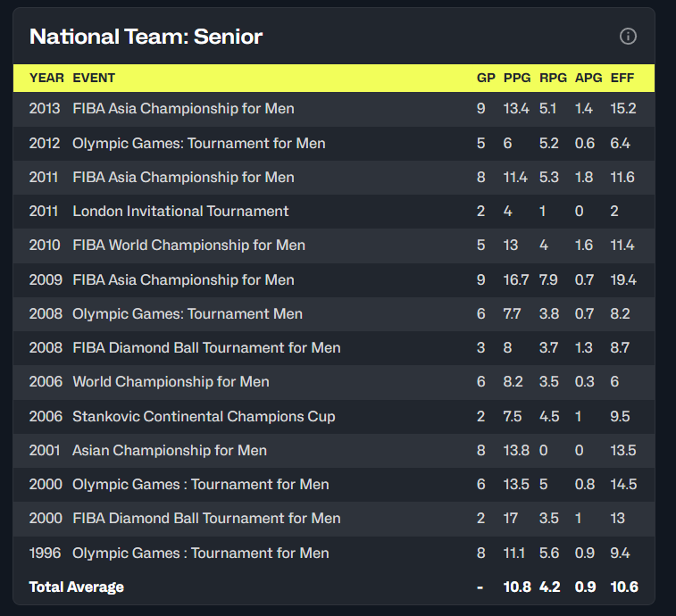This screenshot has width=676, height=616.
Task: Click the EFF column header
Action: point(622,78)
